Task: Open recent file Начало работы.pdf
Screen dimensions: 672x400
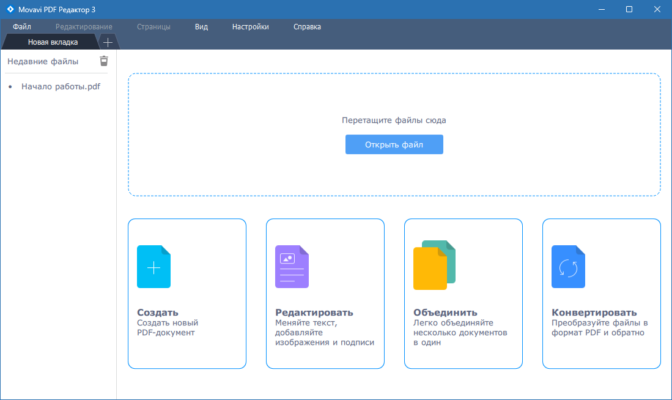Action: coord(60,86)
